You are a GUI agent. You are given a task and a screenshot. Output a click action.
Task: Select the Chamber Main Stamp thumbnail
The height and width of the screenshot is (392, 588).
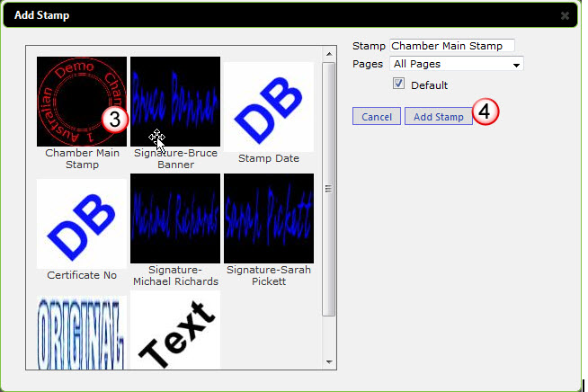[81, 101]
